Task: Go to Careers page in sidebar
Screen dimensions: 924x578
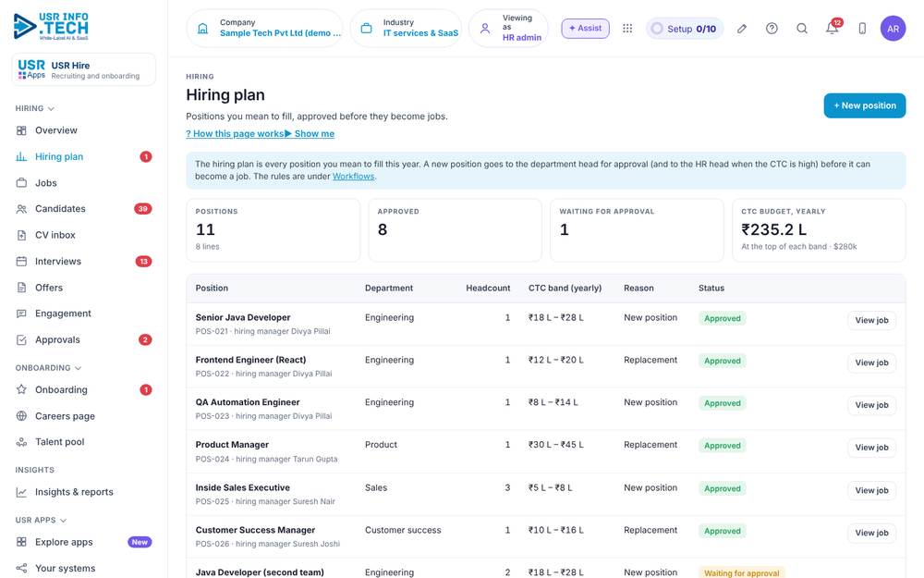Action: (x=84, y=416)
